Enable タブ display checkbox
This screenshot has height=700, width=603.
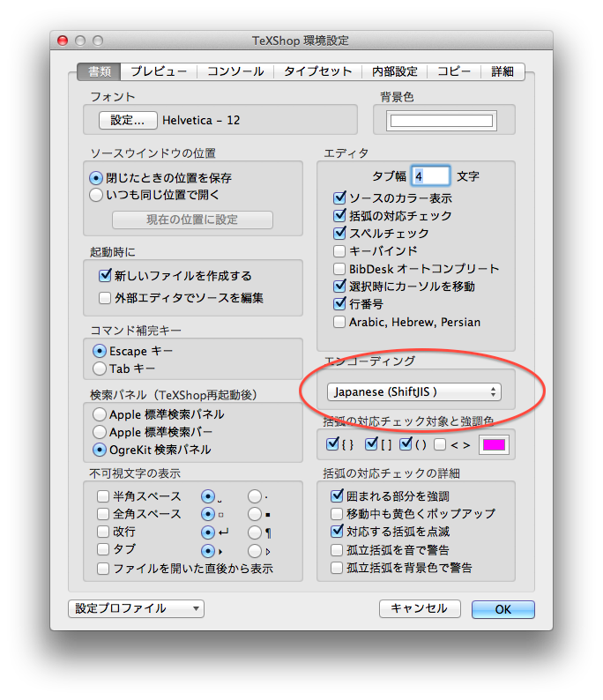pyautogui.click(x=103, y=549)
